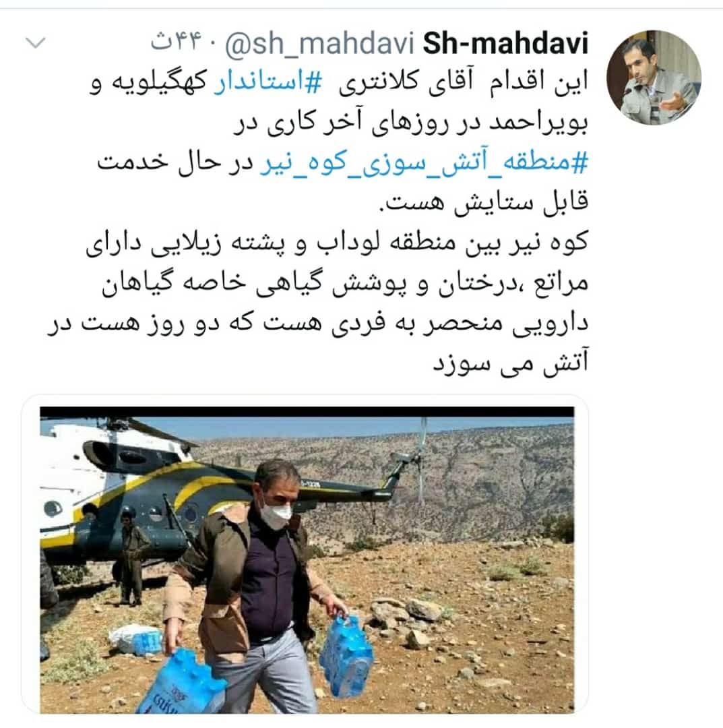Viewport: 723px width, 728px height.
Task: Open the attached helicopter photo
Action: (x=307, y=559)
